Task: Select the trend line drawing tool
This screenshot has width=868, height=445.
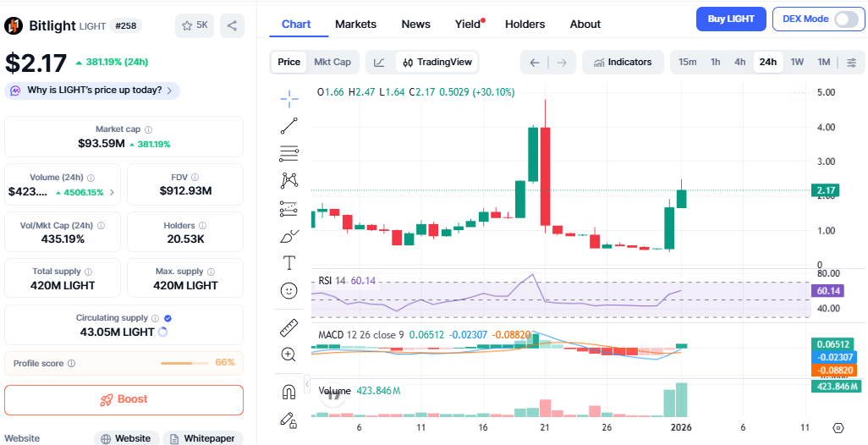Action: pos(289,126)
